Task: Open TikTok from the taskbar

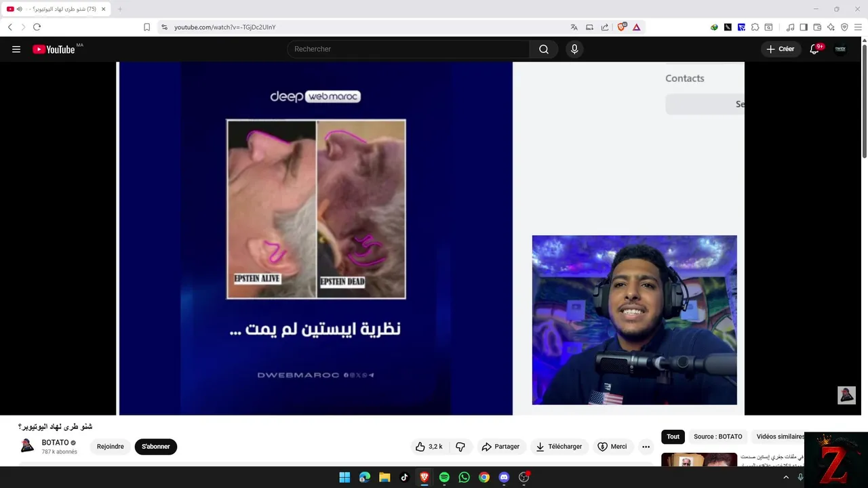Action: [x=404, y=477]
